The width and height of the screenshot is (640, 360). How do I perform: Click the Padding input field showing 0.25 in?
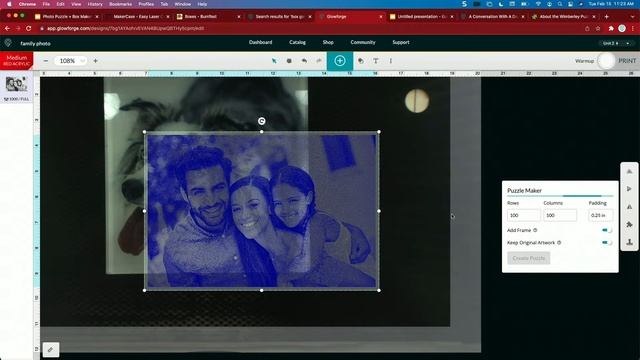tap(600, 215)
